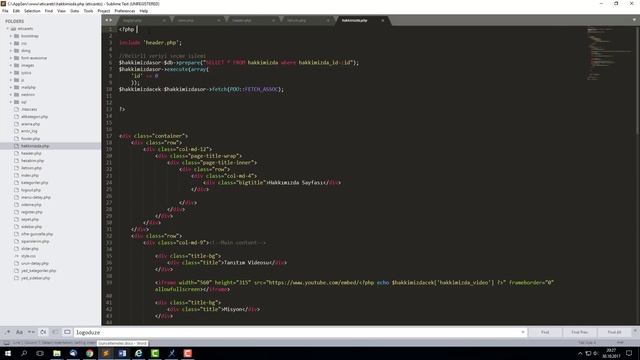The height and width of the screenshot is (360, 640).
Task: Open logout.php in sidebar
Action: pyautogui.click(x=31, y=190)
